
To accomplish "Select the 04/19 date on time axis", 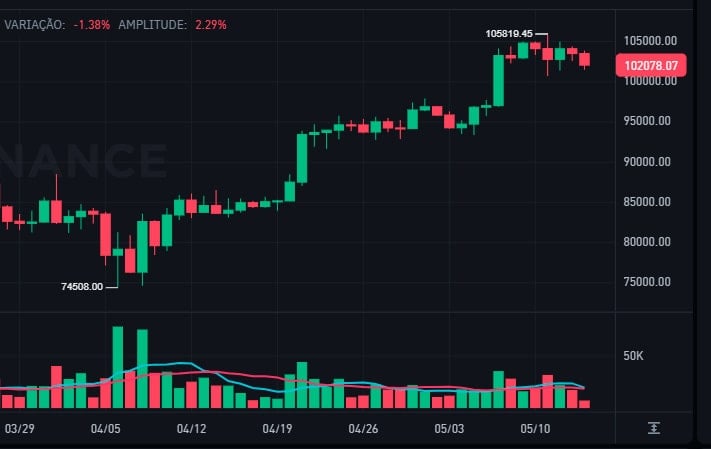I will click(277, 428).
